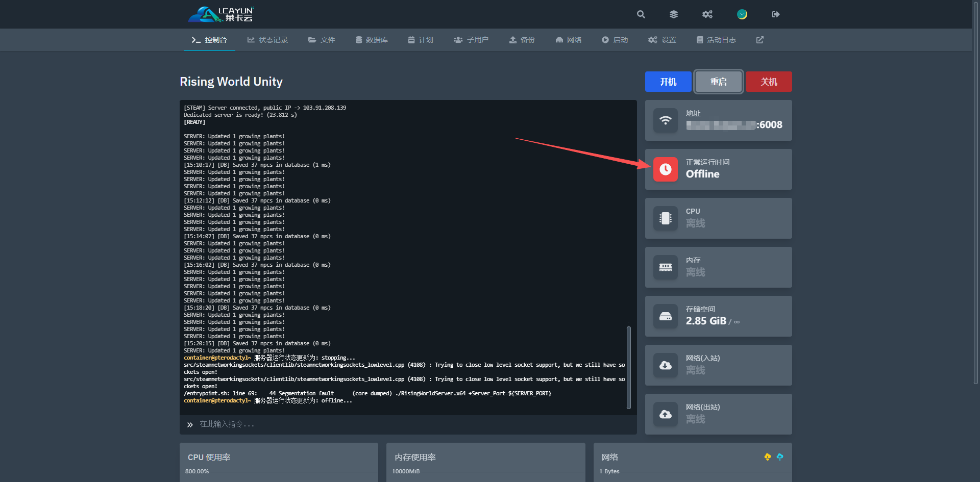Click the 内存使用率 chart heading
Viewport: 980px width, 482px height.
click(415, 457)
